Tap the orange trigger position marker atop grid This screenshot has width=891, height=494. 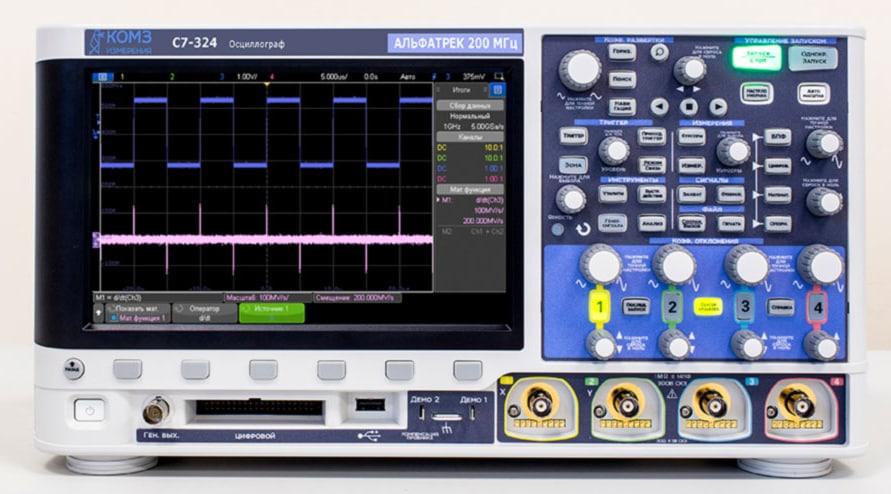(x=267, y=84)
